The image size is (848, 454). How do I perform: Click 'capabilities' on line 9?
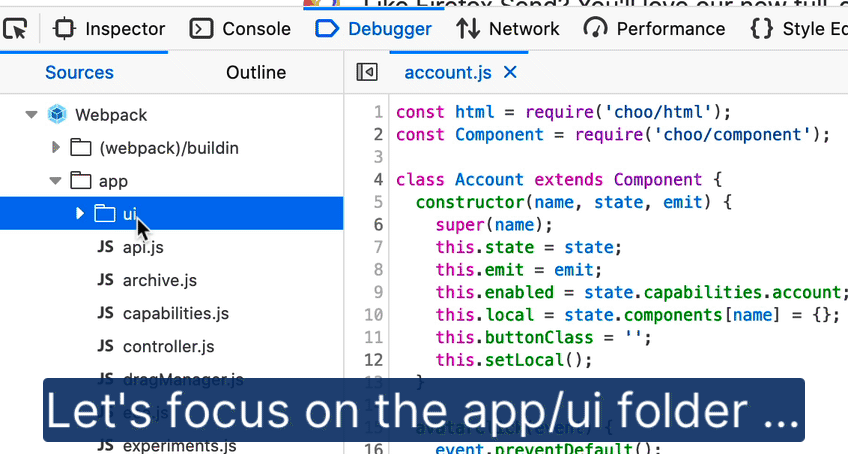coord(702,292)
